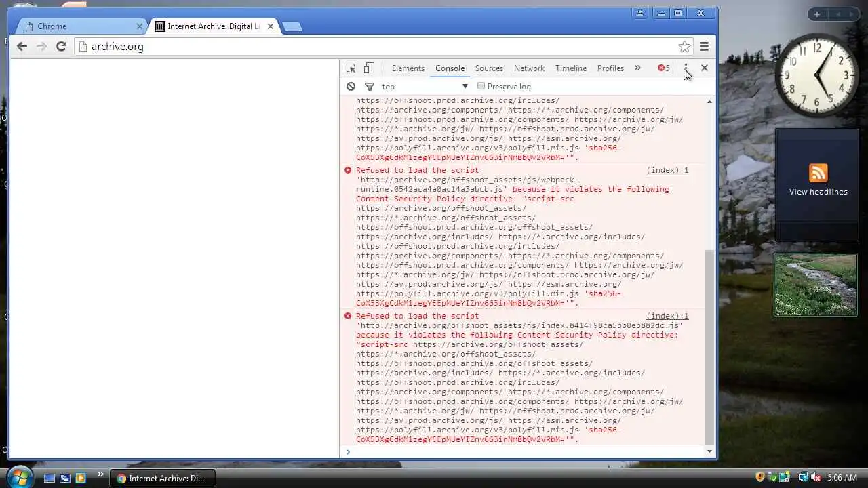Open (index):1 link of index.8414 error
The width and height of the screenshot is (868, 488).
667,316
